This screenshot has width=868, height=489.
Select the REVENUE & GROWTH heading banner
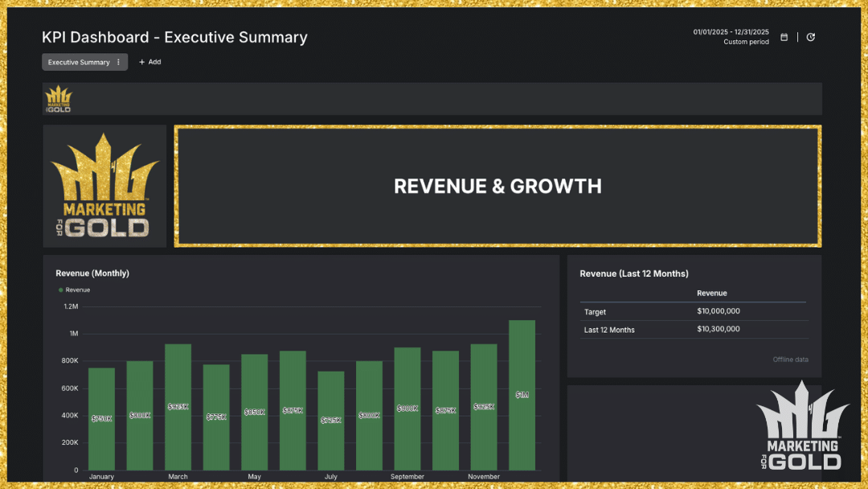(x=497, y=186)
